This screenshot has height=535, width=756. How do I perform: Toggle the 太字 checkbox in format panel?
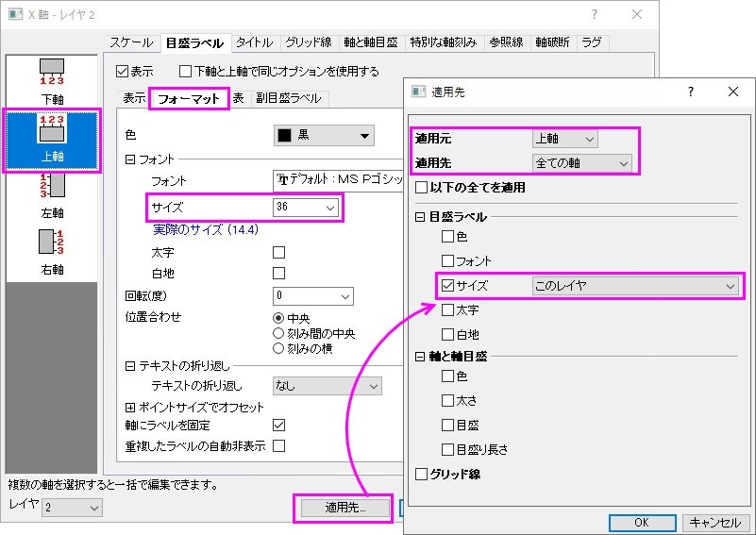[278, 252]
